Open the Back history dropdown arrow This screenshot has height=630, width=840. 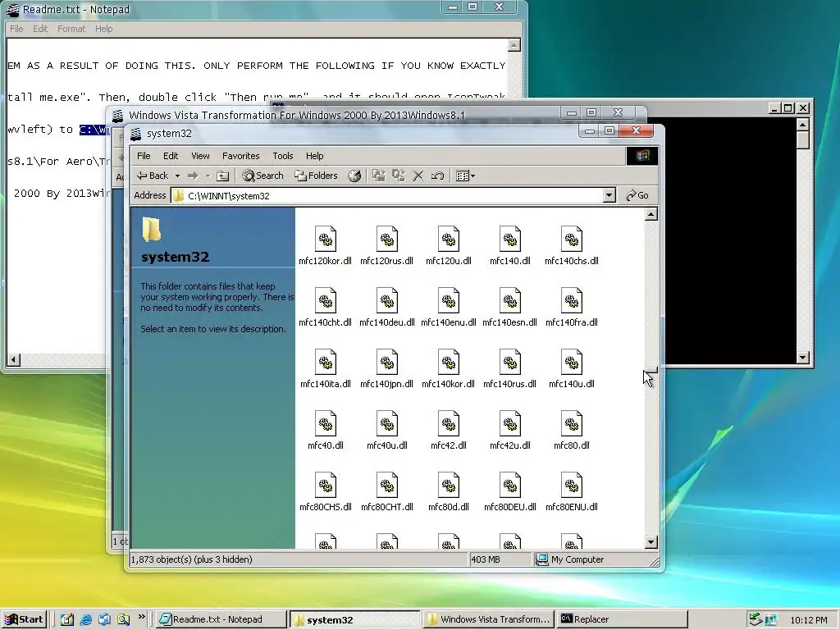coord(177,176)
